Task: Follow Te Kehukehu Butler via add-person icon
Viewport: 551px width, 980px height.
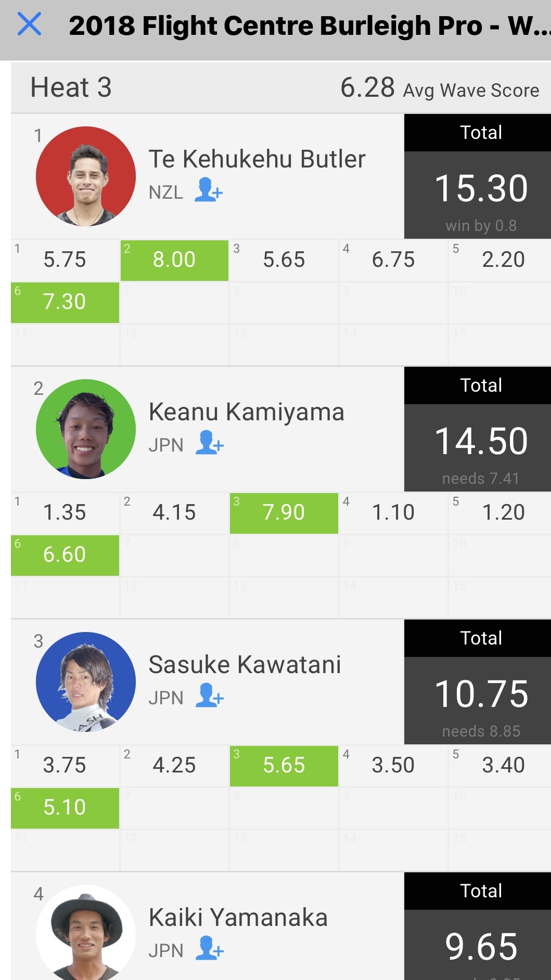Action: click(209, 190)
